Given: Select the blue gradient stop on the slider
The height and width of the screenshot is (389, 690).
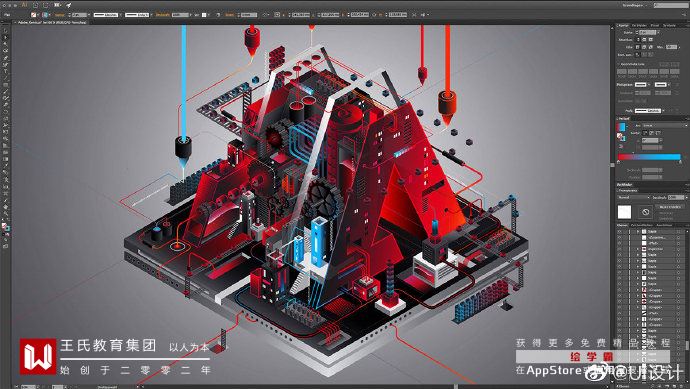Looking at the screenshot, I should (680, 162).
